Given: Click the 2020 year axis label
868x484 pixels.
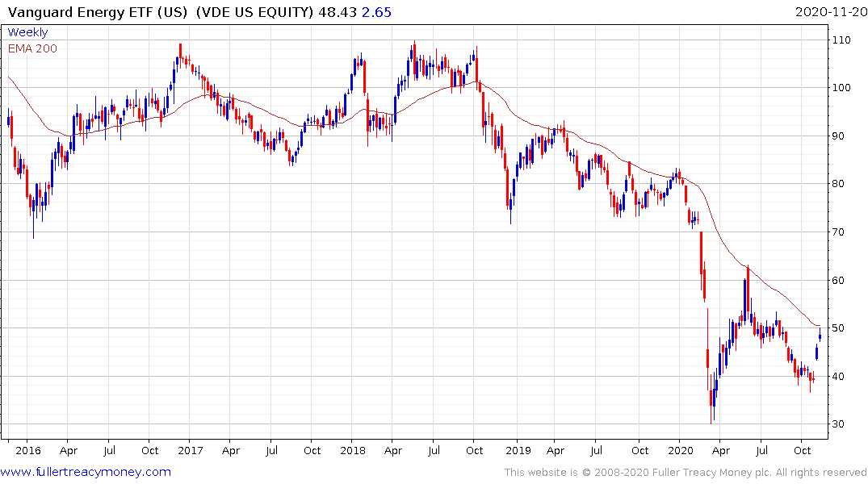Looking at the screenshot, I should pyautogui.click(x=681, y=450).
